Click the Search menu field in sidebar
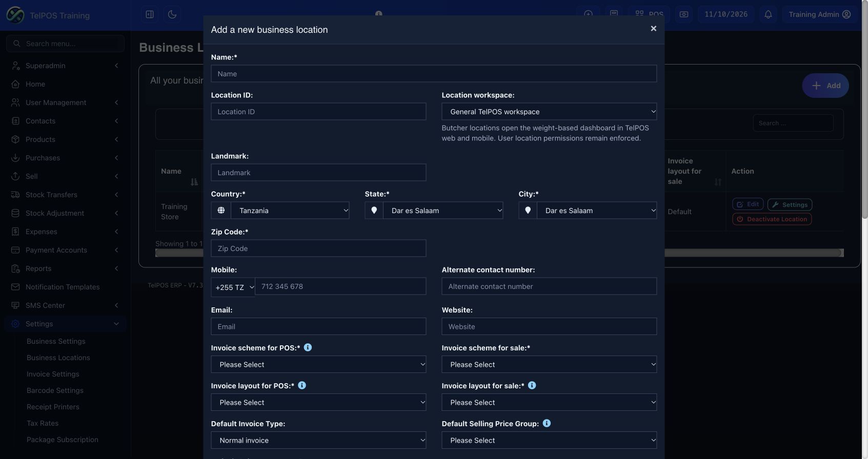Viewport: 868px width, 459px height. [x=66, y=44]
